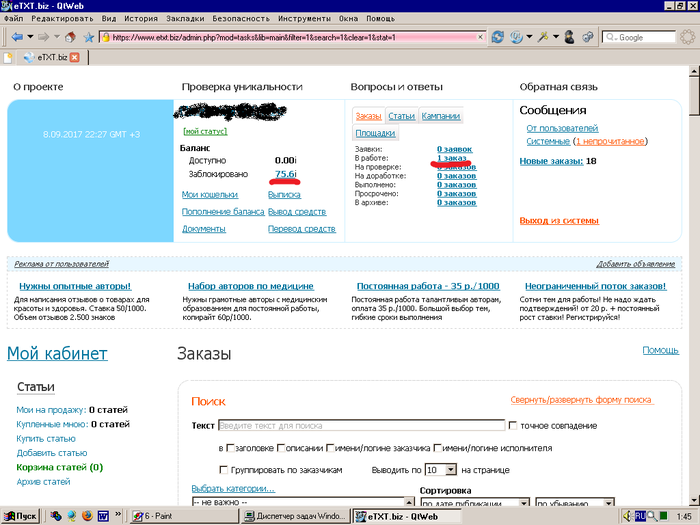This screenshot has height=525, width=700.
Task: Click the browser Back arrow button
Action: [x=17, y=37]
